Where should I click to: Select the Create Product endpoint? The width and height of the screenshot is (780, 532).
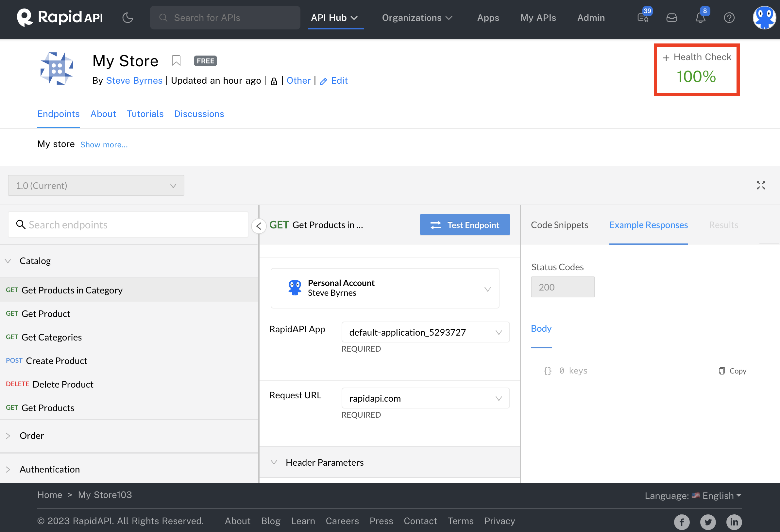tap(129, 360)
